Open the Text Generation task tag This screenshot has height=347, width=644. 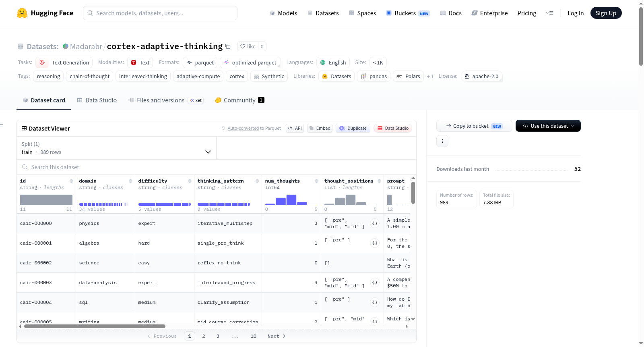click(x=64, y=62)
